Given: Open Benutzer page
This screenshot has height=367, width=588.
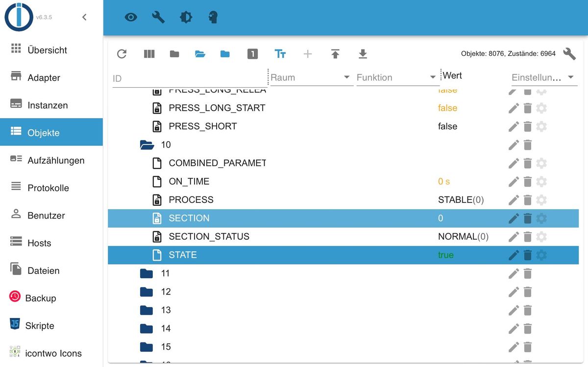Looking at the screenshot, I should tap(51, 215).
